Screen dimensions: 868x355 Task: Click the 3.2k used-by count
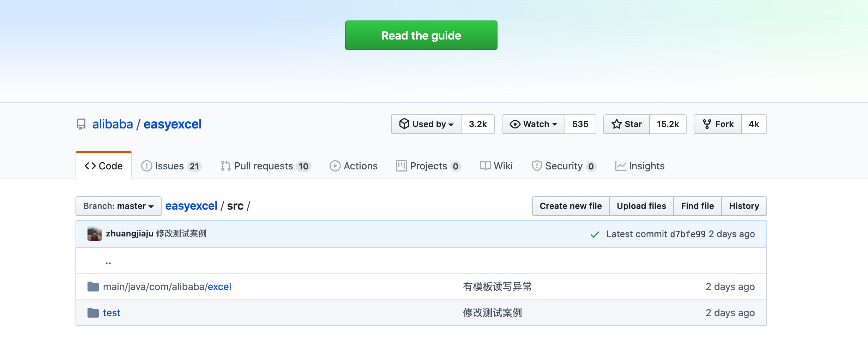[478, 124]
